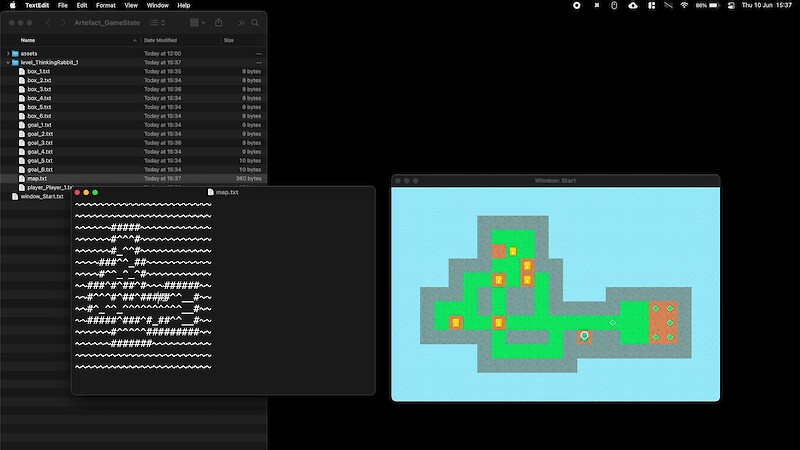Image resolution: width=800 pixels, height=450 pixels.
Task: Open the Edit menu
Action: click(82, 5)
